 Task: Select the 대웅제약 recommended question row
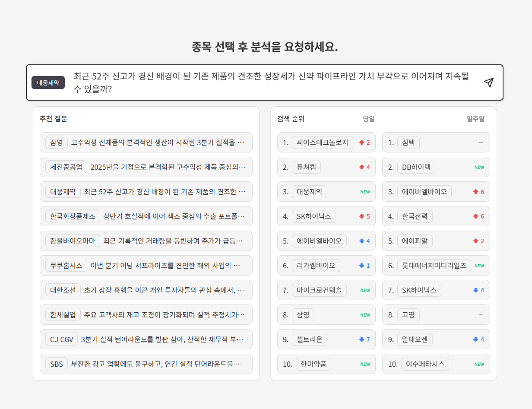pos(146,192)
